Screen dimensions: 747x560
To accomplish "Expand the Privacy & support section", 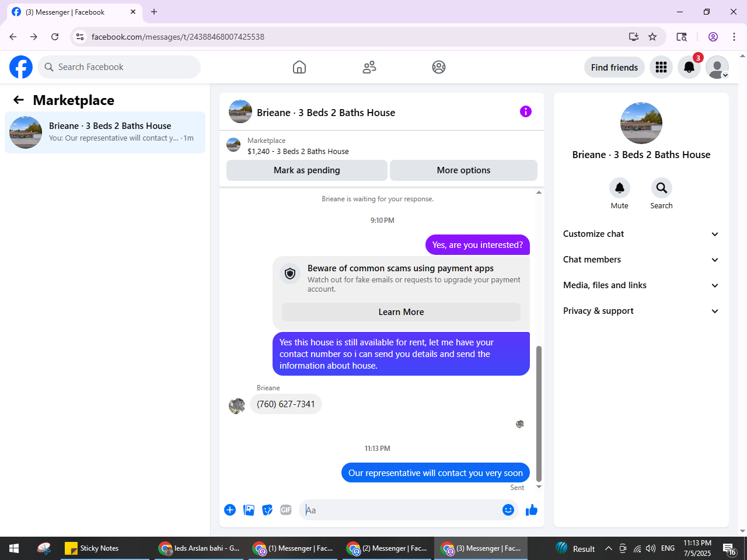I will pos(641,311).
